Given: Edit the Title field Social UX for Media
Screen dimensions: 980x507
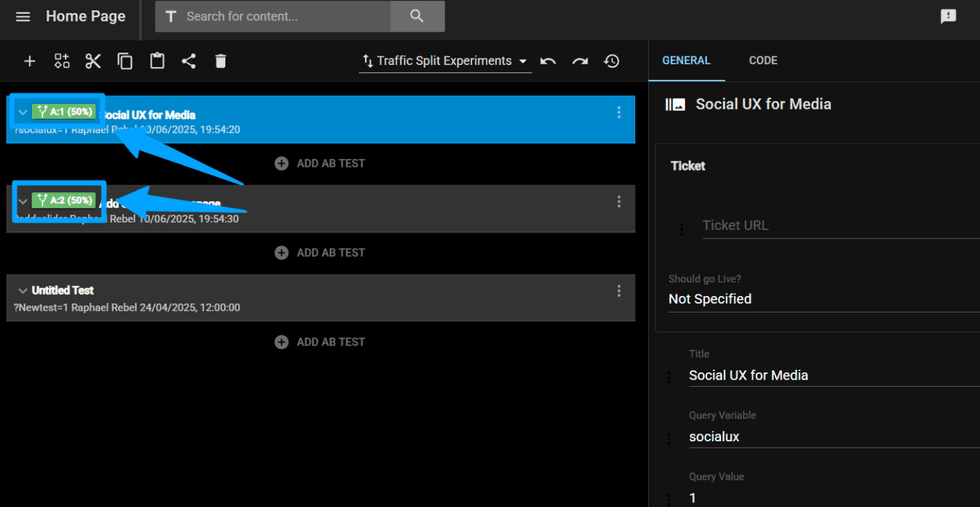Looking at the screenshot, I should (834, 375).
